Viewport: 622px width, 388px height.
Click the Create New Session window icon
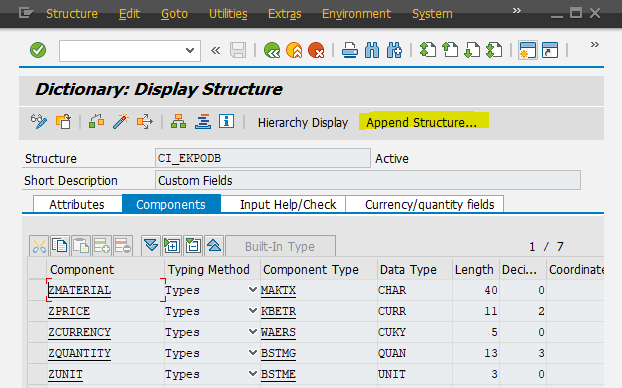click(528, 50)
